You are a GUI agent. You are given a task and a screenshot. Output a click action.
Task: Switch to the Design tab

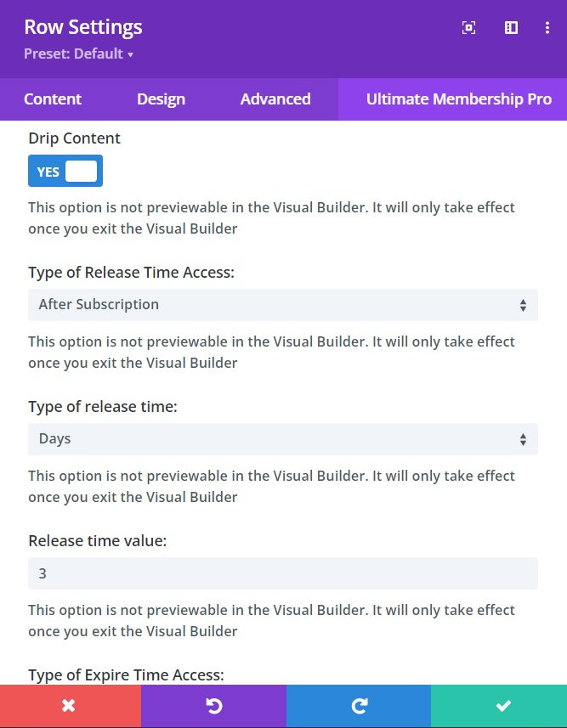click(x=161, y=99)
